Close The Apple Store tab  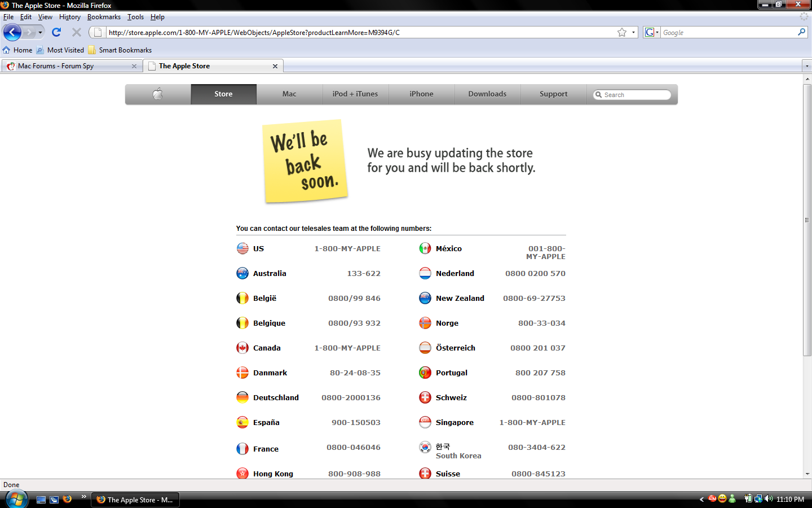tap(275, 66)
